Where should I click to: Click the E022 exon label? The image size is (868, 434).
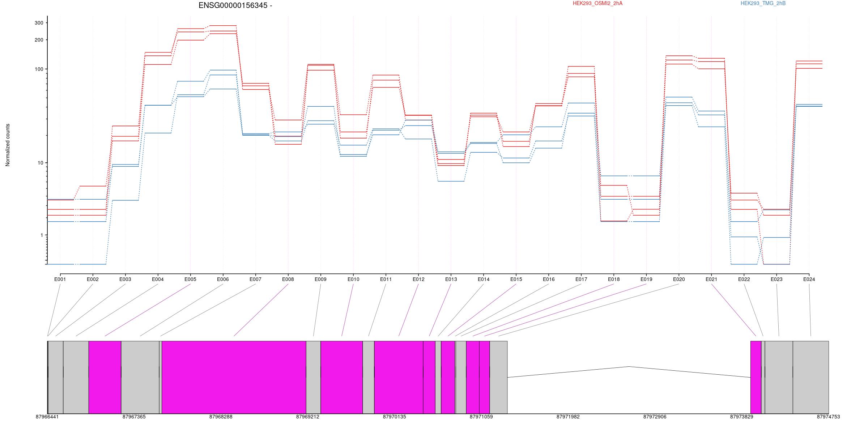click(x=744, y=279)
